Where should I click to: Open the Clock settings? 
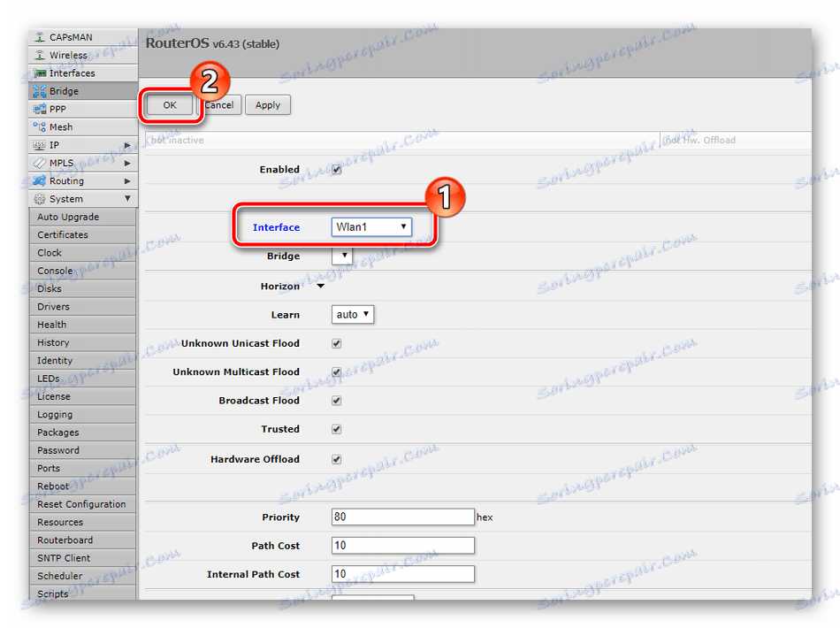(82, 253)
